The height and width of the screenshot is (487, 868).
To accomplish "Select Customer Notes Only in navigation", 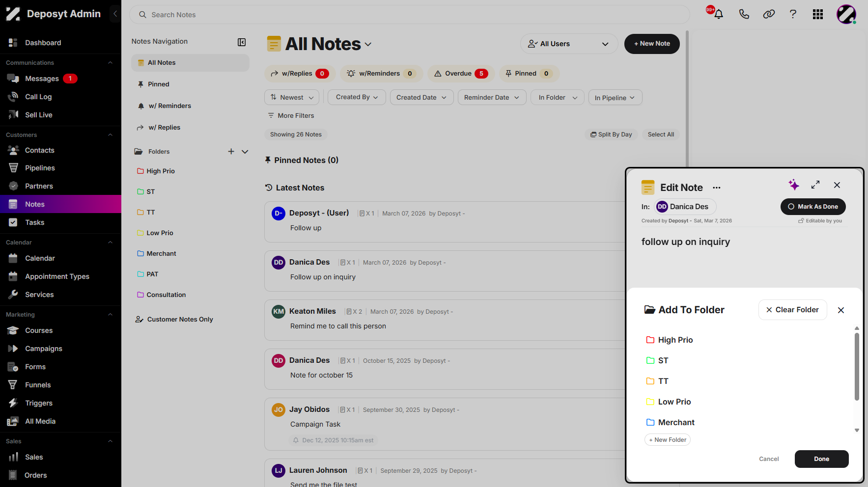I will click(x=180, y=319).
